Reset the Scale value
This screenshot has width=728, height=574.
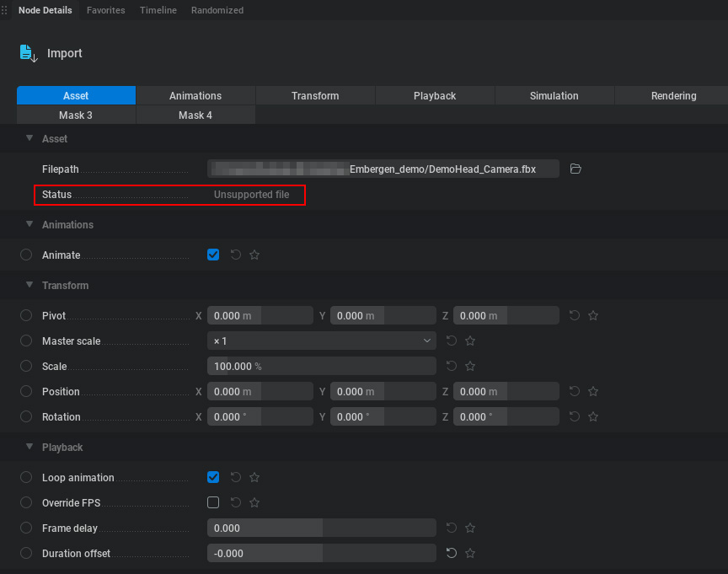point(452,367)
